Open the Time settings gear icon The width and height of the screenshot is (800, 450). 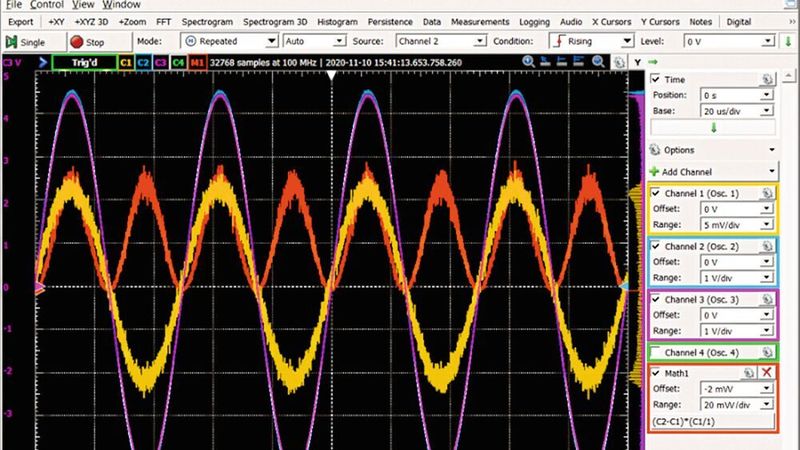tap(767, 79)
